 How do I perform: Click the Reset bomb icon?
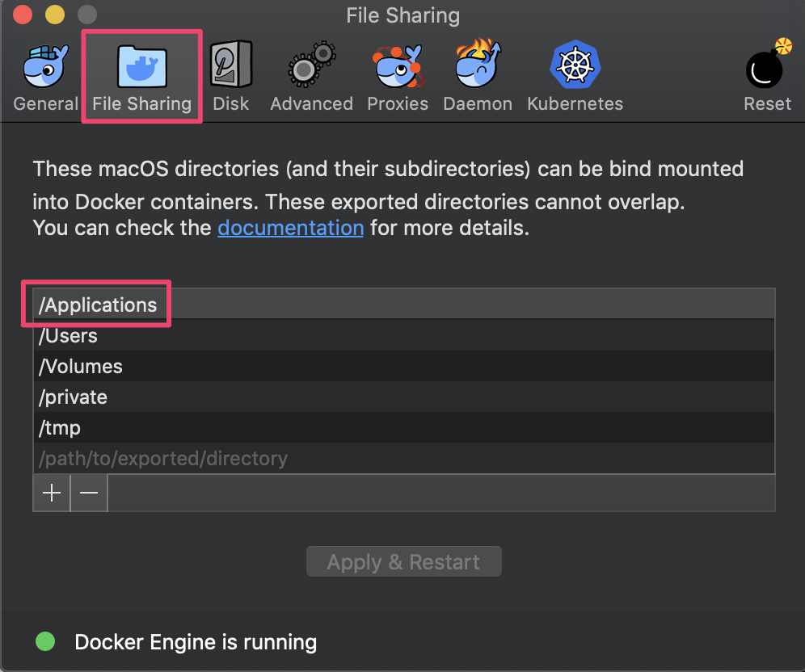click(x=767, y=68)
